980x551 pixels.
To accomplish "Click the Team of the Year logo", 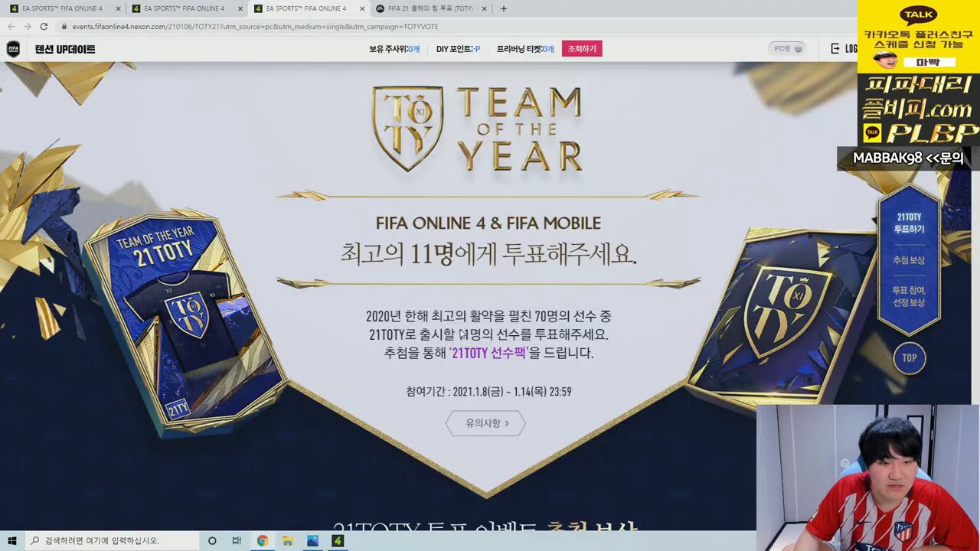I will (477, 129).
